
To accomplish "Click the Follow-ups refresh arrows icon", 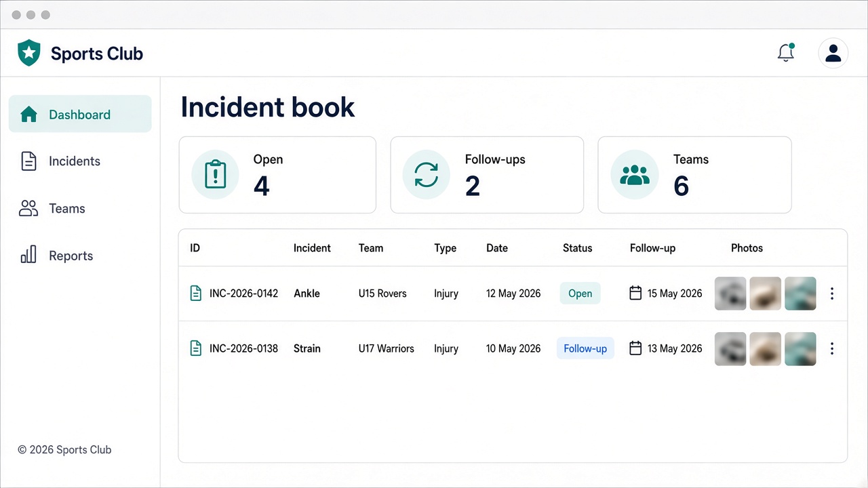I will coord(427,175).
